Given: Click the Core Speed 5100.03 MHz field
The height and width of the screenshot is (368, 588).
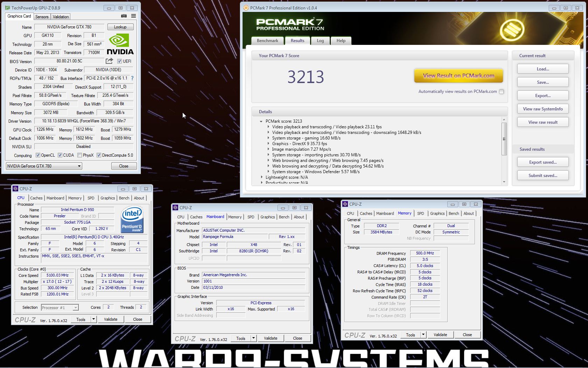Looking at the screenshot, I should point(57,275).
